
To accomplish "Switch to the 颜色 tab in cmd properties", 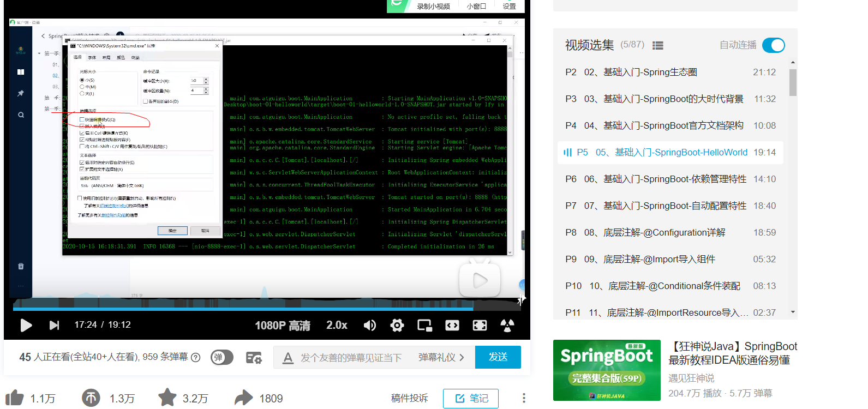I will (x=121, y=57).
